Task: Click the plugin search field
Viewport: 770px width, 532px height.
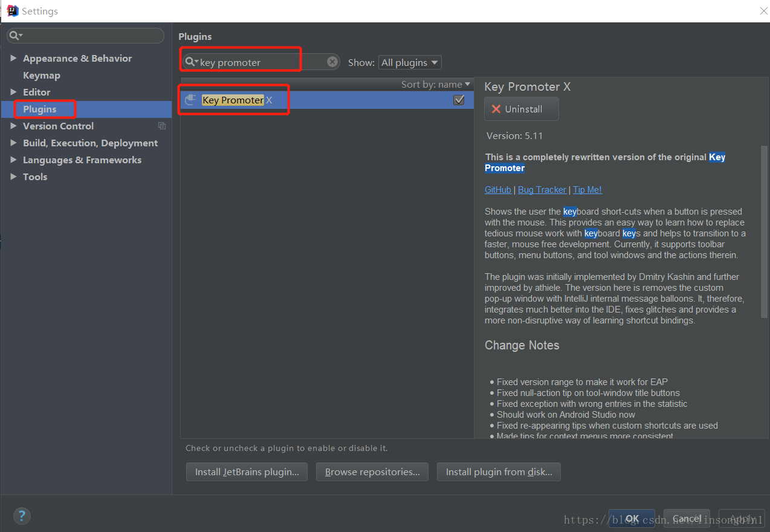Action: (x=261, y=62)
